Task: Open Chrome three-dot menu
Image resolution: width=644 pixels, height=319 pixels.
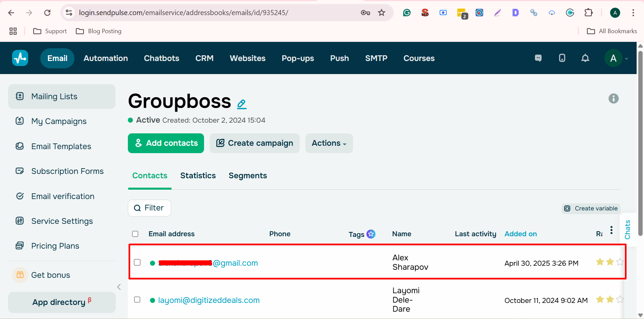Action: click(x=633, y=13)
